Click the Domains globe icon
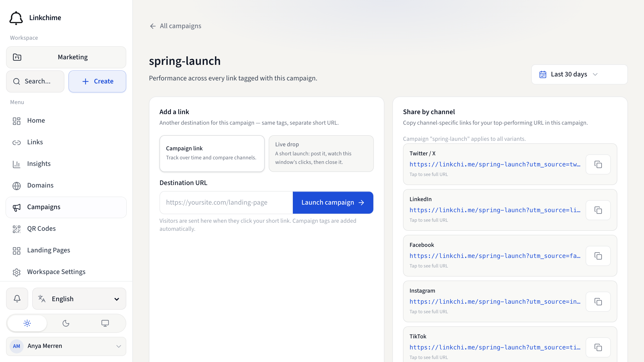The width and height of the screenshot is (644, 362). pyautogui.click(x=17, y=186)
